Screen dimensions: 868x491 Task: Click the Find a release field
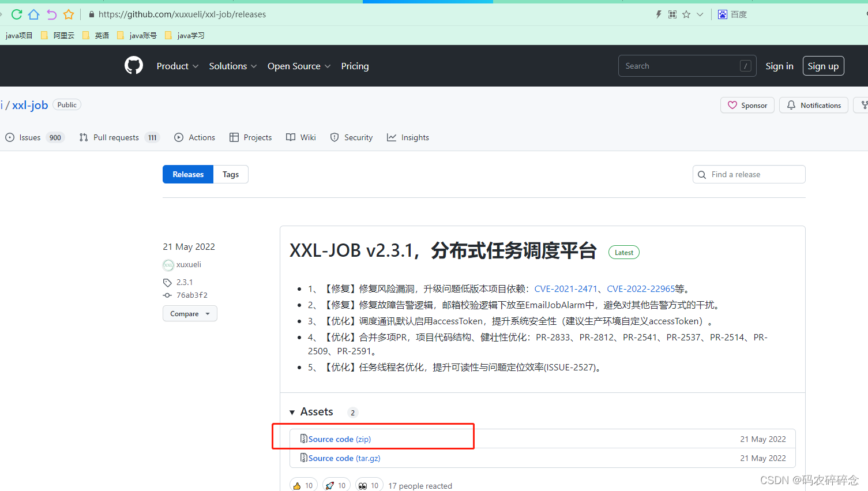point(749,174)
